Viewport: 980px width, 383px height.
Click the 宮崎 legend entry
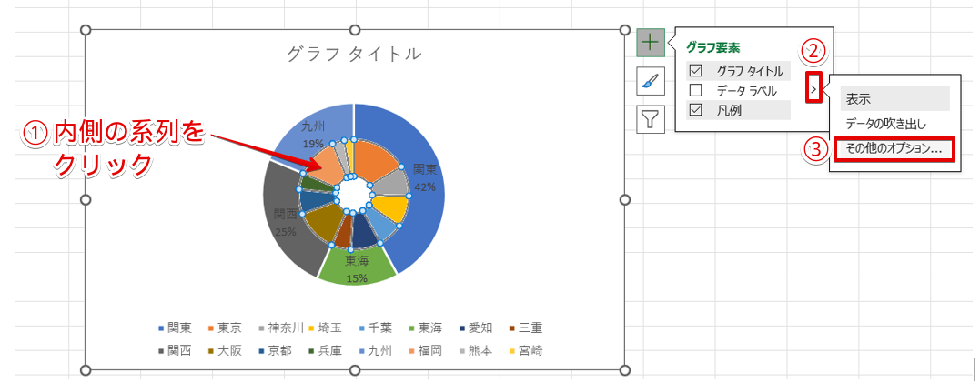(528, 350)
